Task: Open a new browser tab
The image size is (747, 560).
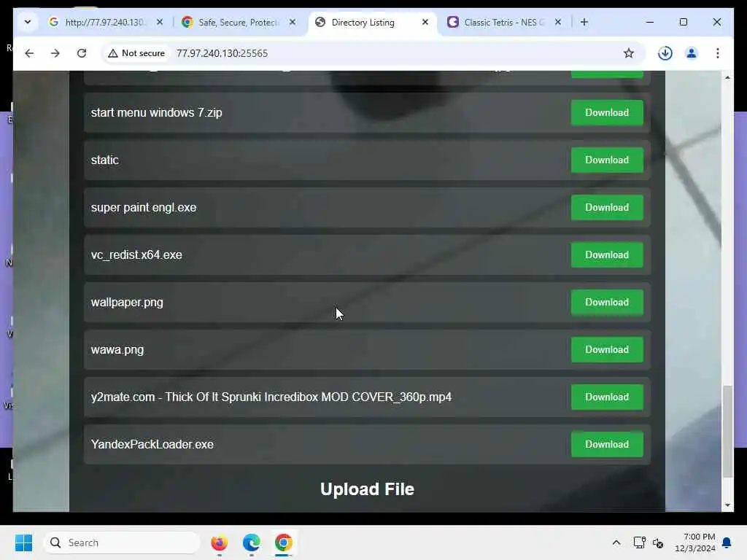Action: 584,22
